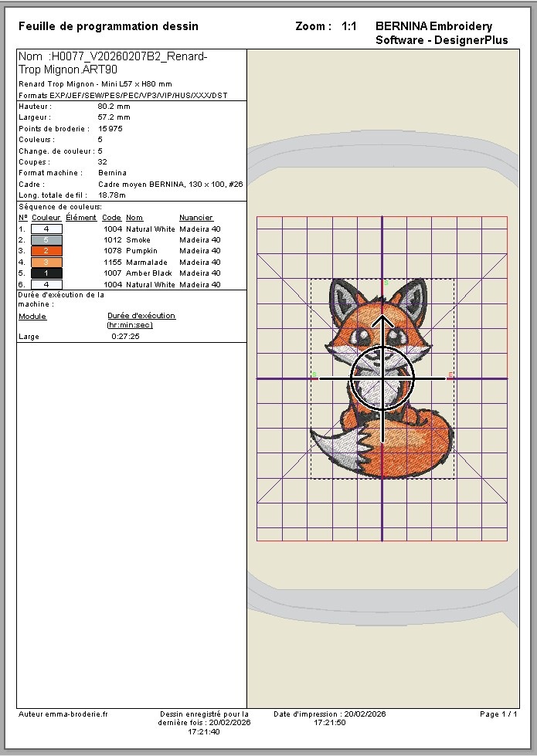Click 'Madeira 40' in the Pumpkin row

tap(200, 251)
